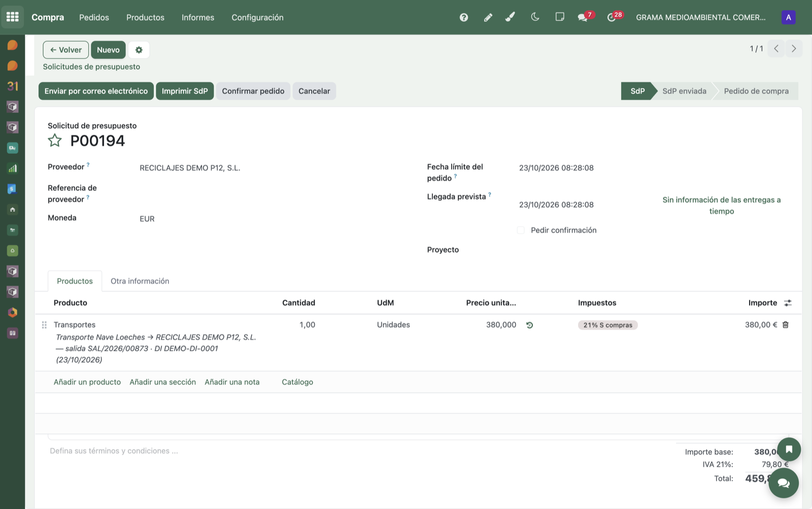Click Enviar por correo electrónico button

pyautogui.click(x=96, y=91)
